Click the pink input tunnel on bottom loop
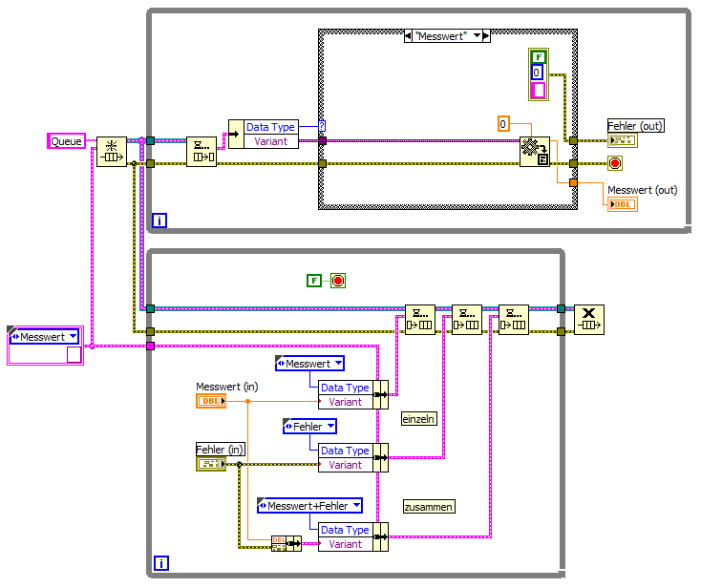The image size is (701, 588). pyautogui.click(x=150, y=346)
